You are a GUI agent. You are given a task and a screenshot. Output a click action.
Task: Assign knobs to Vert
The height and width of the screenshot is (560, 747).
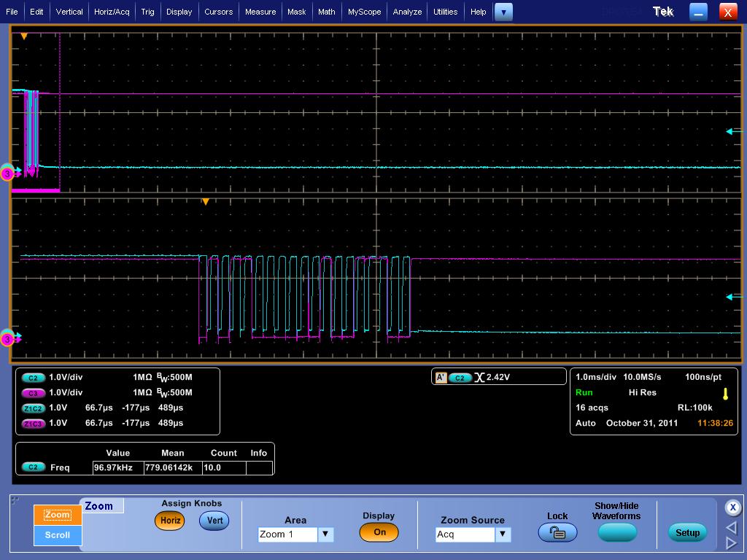[214, 521]
